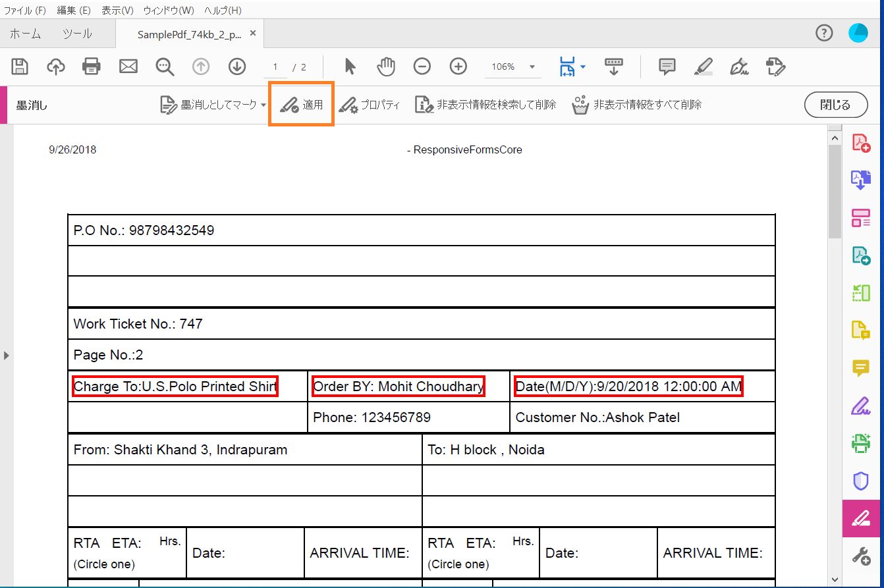Click the print document icon
This screenshot has width=884, height=588.
(92, 67)
